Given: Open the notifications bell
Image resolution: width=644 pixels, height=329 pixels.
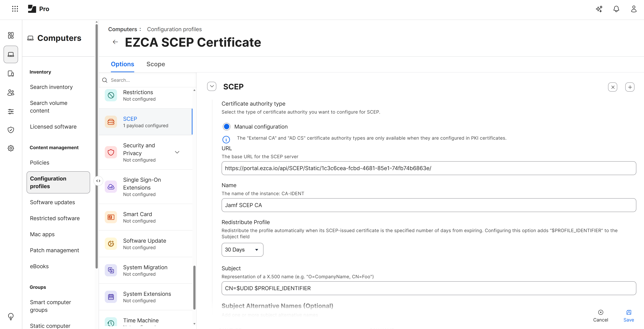Looking at the screenshot, I should (x=616, y=9).
